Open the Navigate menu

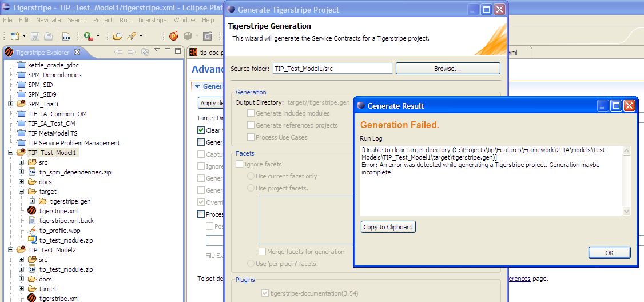coord(49,20)
